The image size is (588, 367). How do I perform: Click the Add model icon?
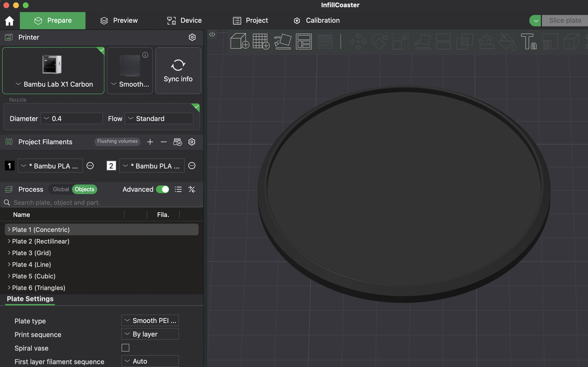pyautogui.click(x=239, y=41)
